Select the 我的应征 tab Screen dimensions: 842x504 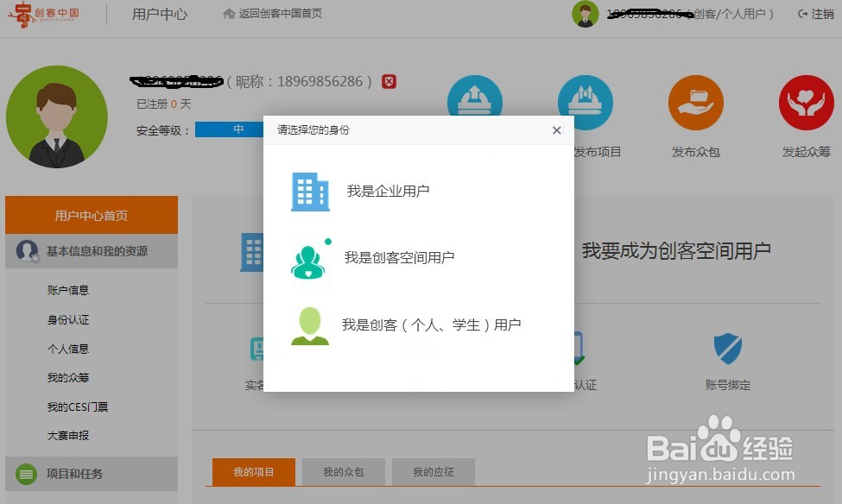click(x=434, y=471)
